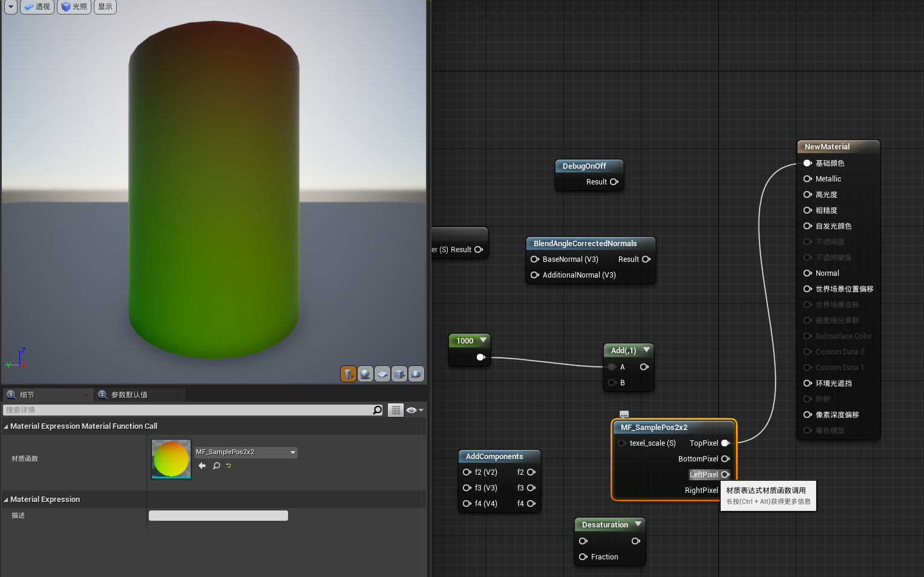
Task: Select the 细节 details tab
Action: click(x=27, y=395)
